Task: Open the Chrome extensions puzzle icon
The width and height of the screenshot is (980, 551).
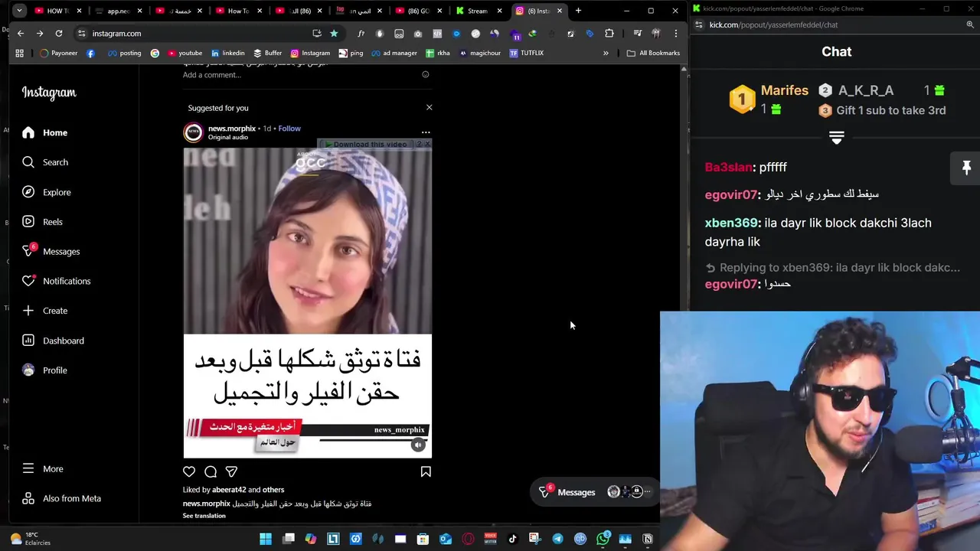Action: [609, 34]
